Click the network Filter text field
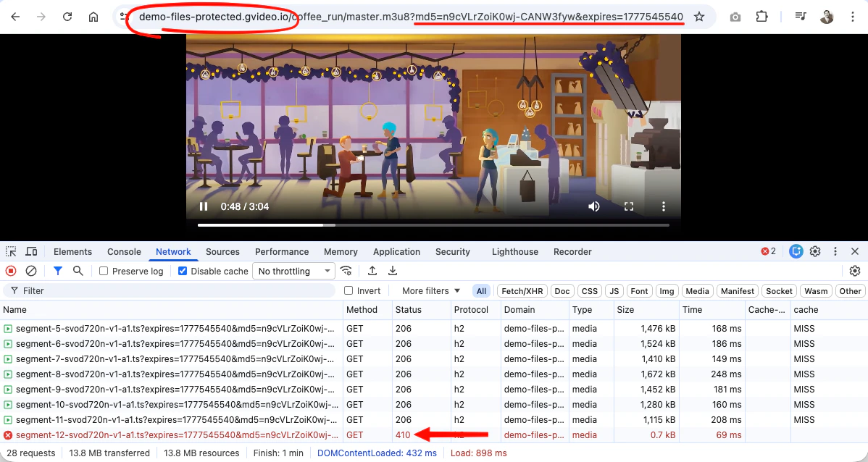 (169, 290)
